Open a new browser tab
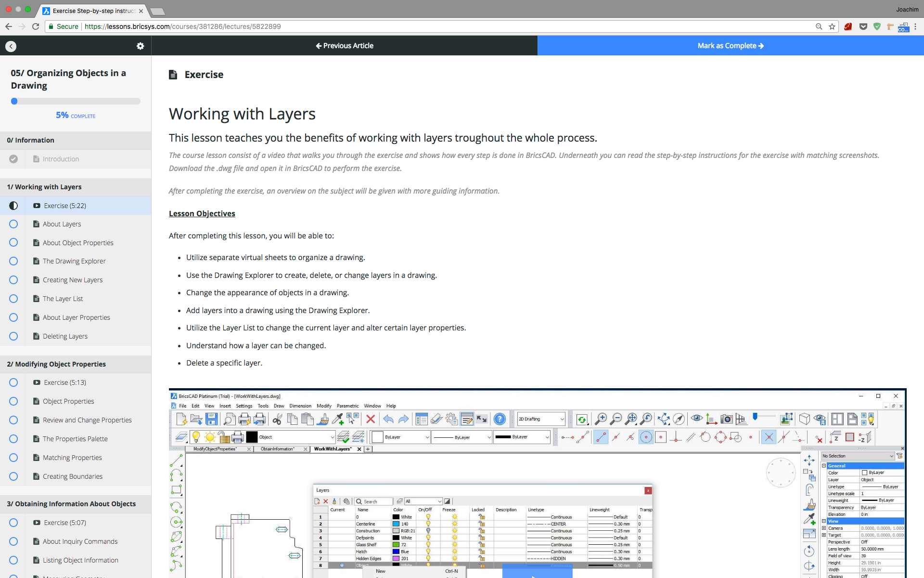The height and width of the screenshot is (578, 924). (157, 11)
